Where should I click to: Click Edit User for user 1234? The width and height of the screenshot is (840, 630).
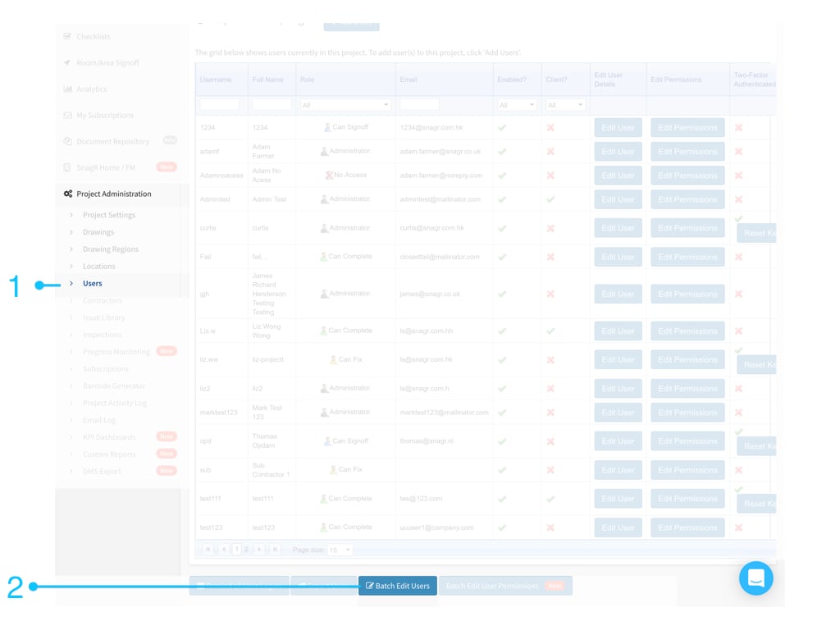(618, 127)
